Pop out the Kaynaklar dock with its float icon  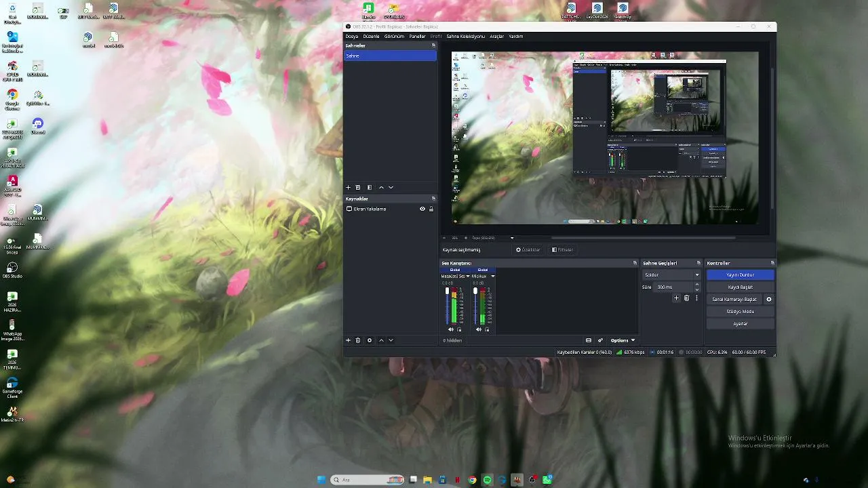(433, 199)
